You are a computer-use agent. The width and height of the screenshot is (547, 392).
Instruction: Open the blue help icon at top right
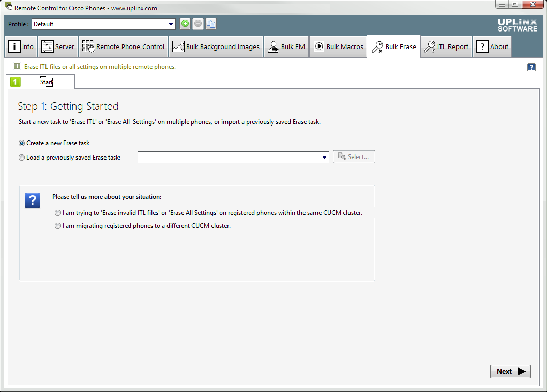coord(531,67)
